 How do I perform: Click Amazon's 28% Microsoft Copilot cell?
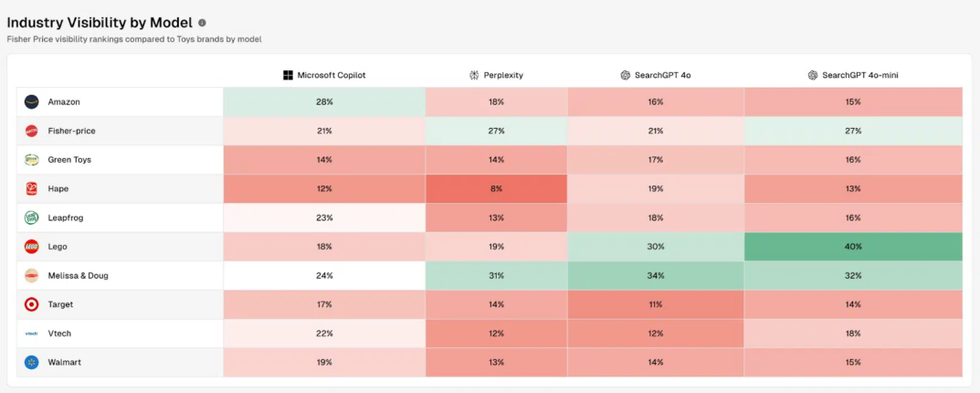[324, 101]
